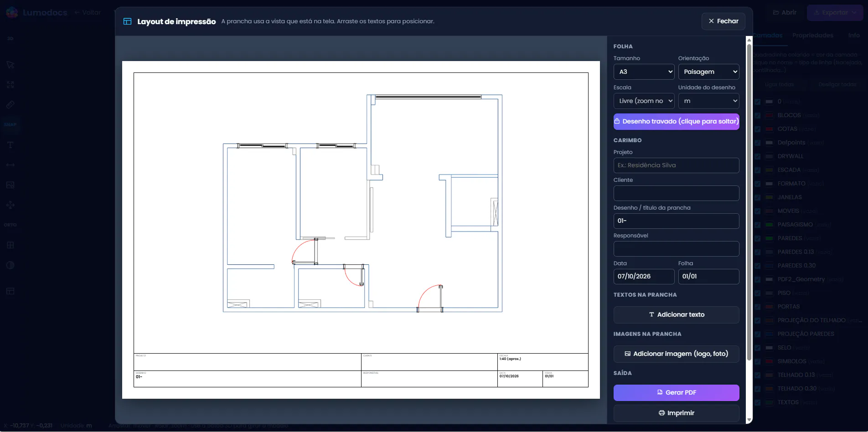Viewport: 868px width, 432px height.
Task: Toggle the SNAP button in left toolbar
Action: (10, 124)
